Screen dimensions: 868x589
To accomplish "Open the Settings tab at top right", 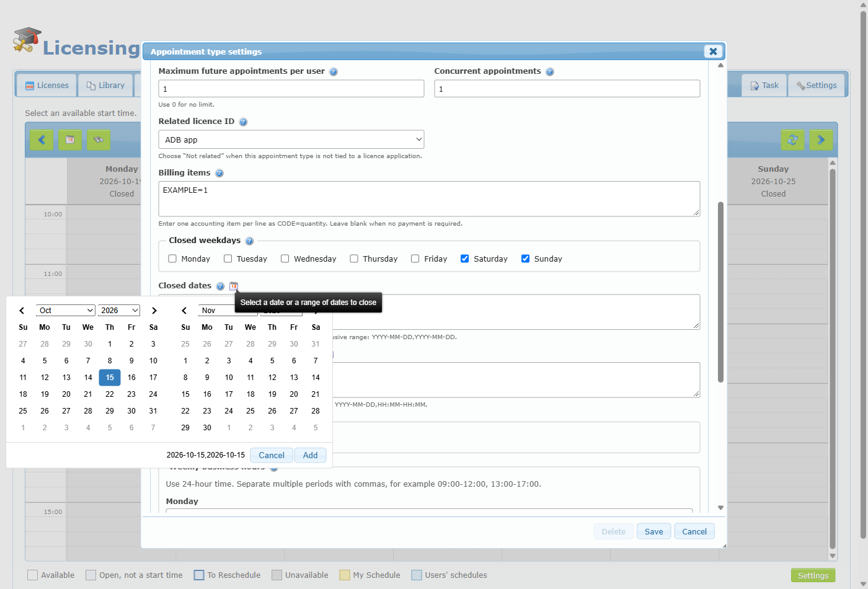I will (817, 86).
